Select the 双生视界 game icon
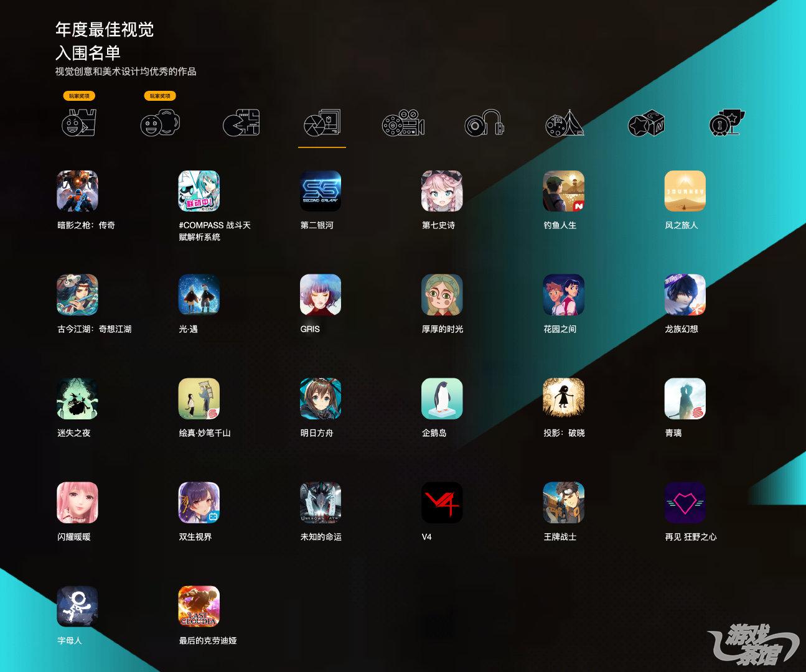 199,503
